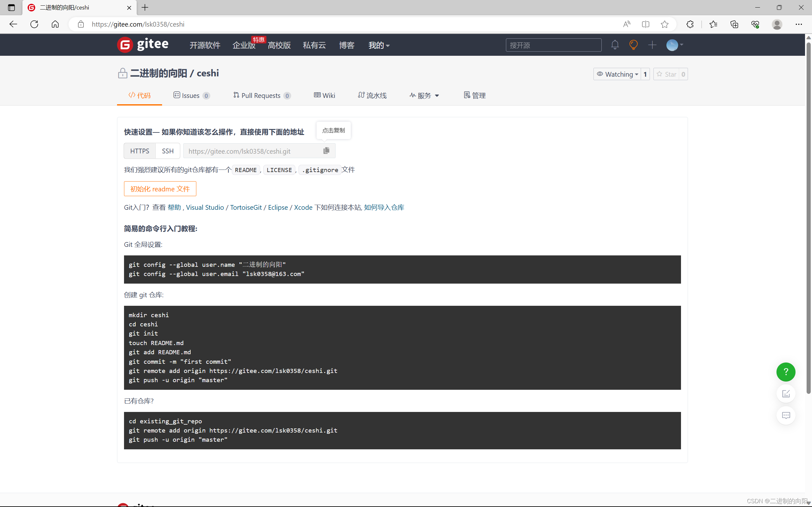Viewport: 812px width, 507px height.
Task: Open the 我的 dropdown menu
Action: click(x=378, y=45)
